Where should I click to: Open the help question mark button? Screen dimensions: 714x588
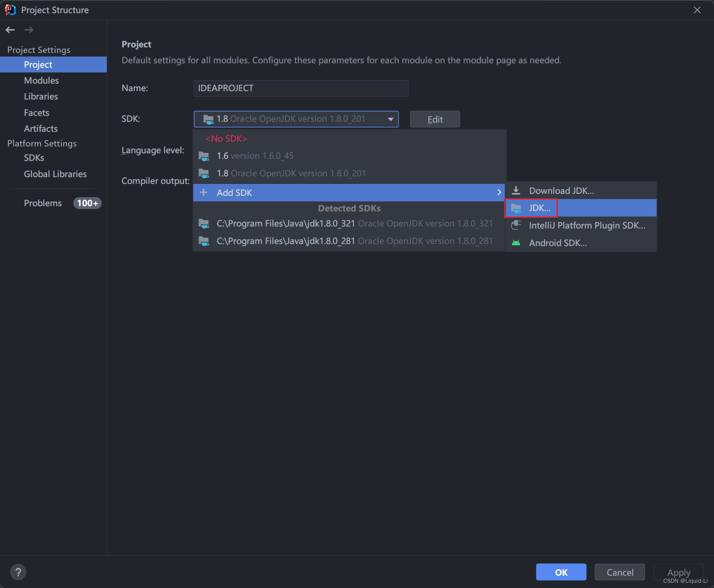pyautogui.click(x=18, y=572)
